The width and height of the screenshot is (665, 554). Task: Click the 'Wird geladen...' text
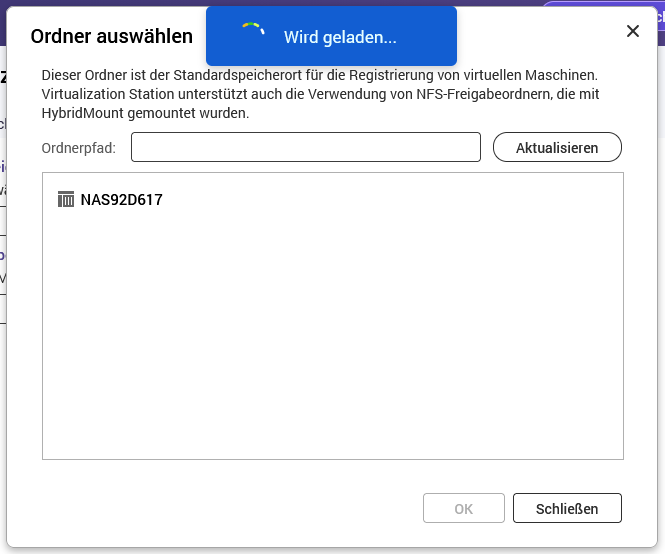(x=340, y=37)
